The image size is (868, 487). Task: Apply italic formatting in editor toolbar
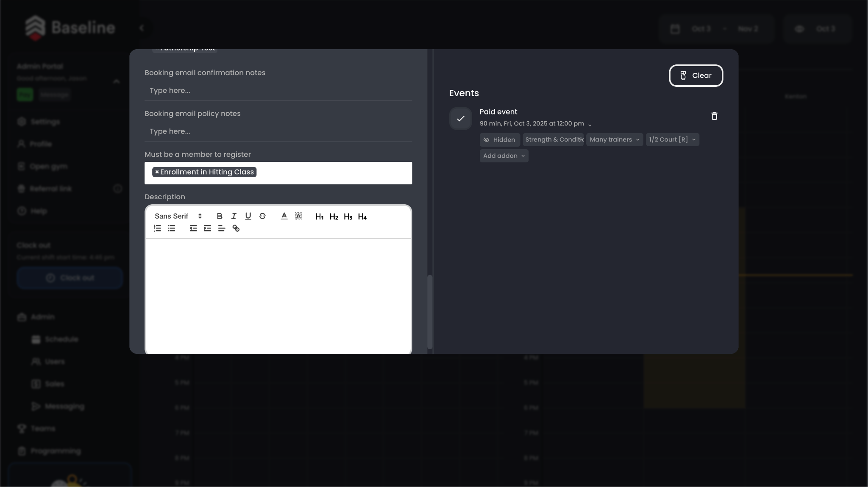[234, 216]
